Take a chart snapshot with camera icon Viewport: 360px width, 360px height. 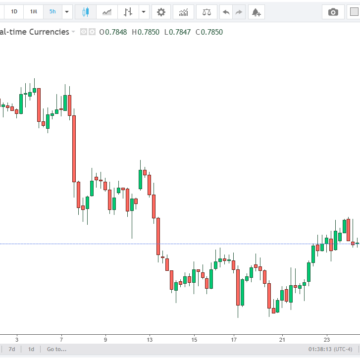point(333,12)
